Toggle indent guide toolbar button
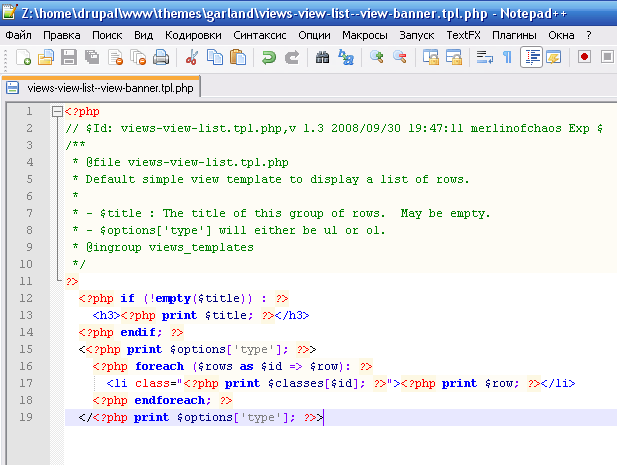Screen dimensions: 617x465 click(531, 57)
